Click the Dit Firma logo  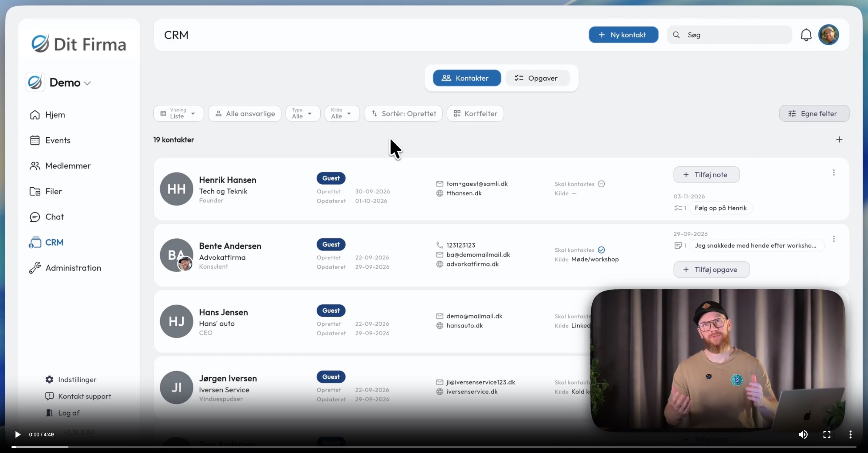pyautogui.click(x=79, y=44)
